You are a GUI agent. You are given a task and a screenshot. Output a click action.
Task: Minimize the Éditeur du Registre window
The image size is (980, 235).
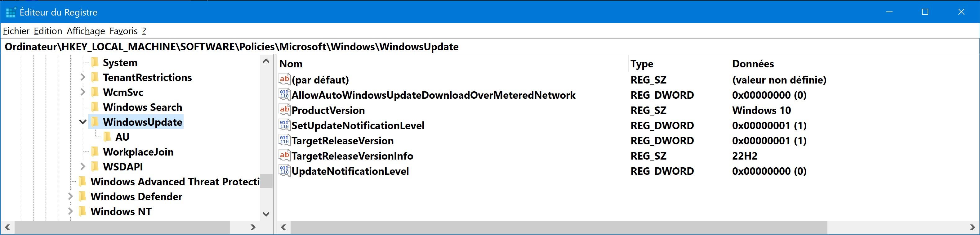click(889, 12)
